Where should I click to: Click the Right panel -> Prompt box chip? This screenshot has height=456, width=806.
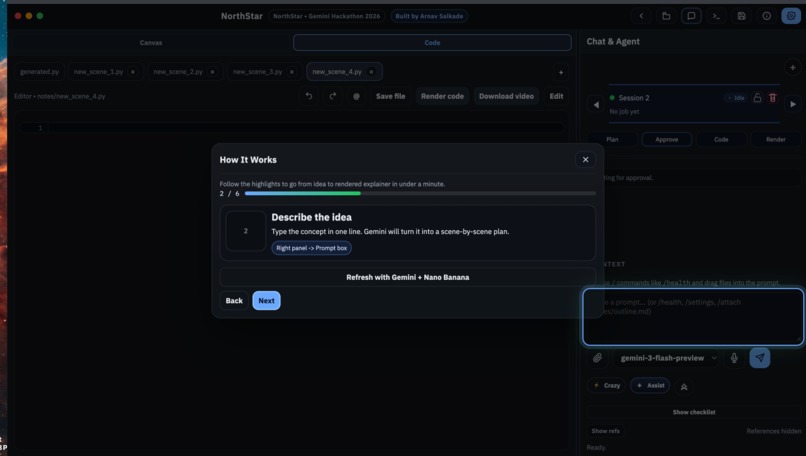(312, 248)
